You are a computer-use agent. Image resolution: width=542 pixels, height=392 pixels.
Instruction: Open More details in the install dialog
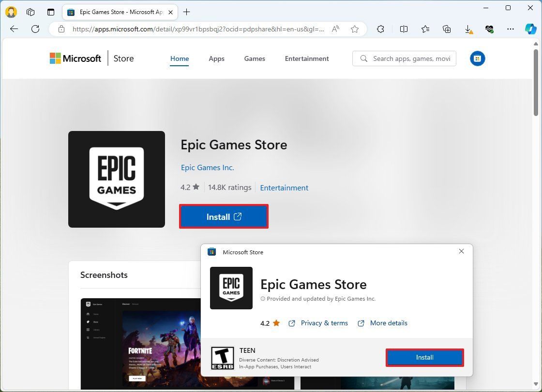tap(389, 323)
